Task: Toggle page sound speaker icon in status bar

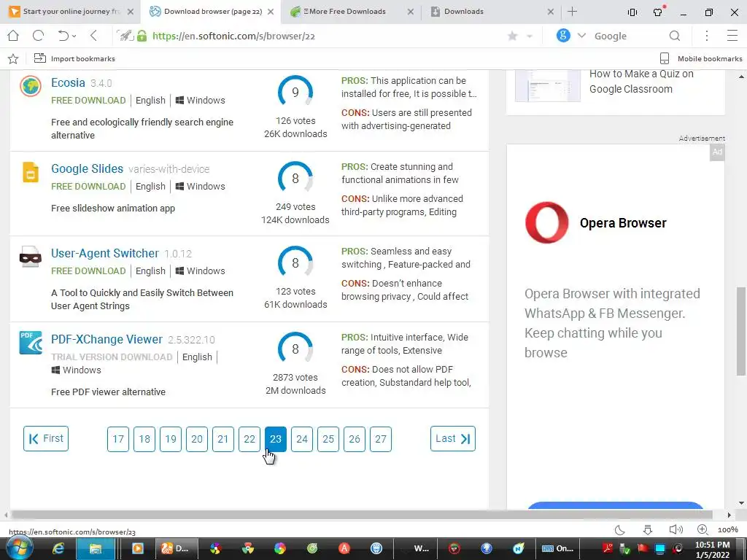Action: pyautogui.click(x=676, y=529)
